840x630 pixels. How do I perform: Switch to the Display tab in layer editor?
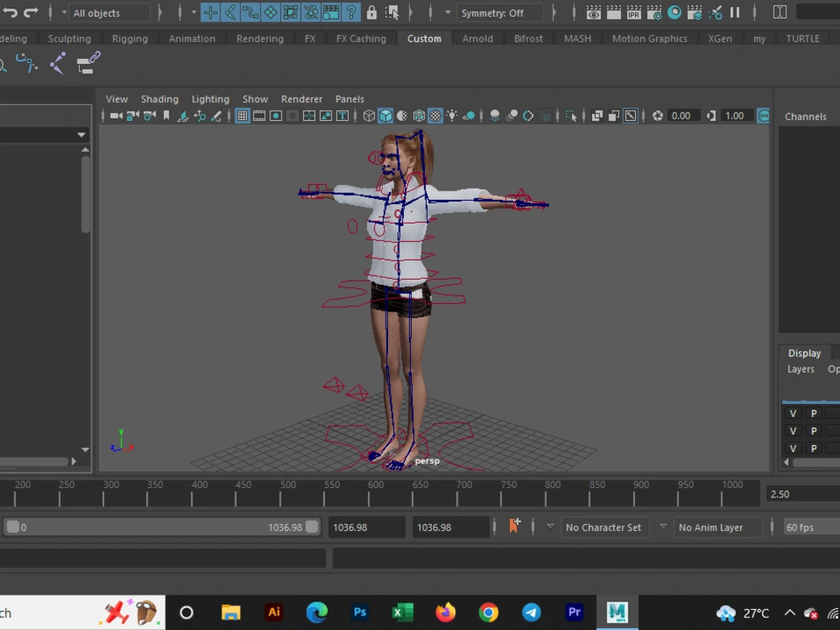coord(804,353)
